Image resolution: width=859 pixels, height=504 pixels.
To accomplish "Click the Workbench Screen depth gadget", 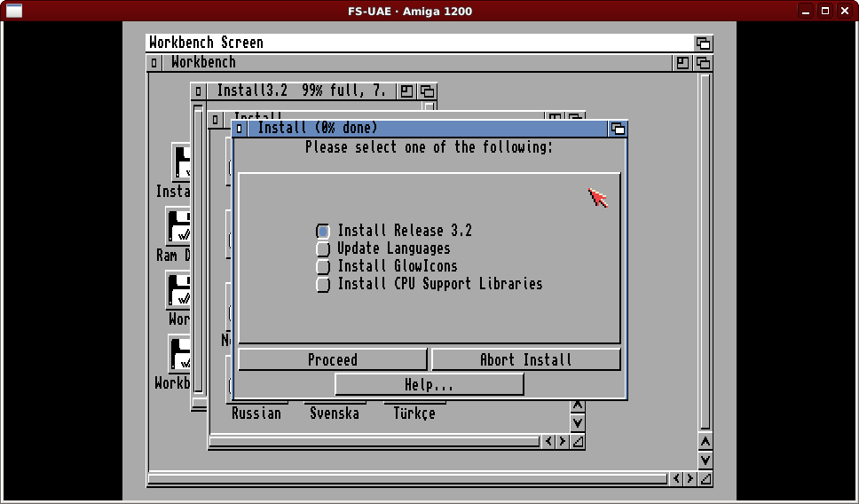I will point(703,43).
